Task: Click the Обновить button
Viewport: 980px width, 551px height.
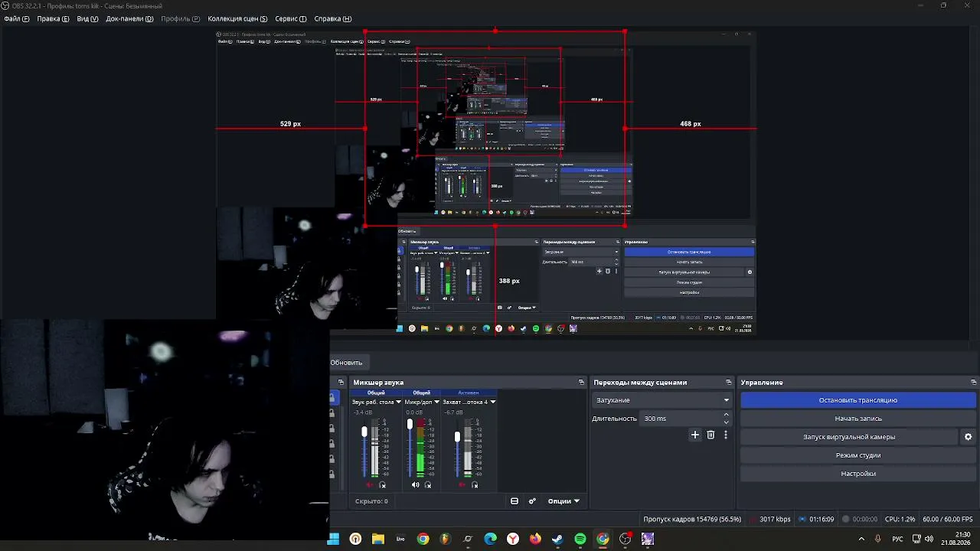Action: coord(346,362)
